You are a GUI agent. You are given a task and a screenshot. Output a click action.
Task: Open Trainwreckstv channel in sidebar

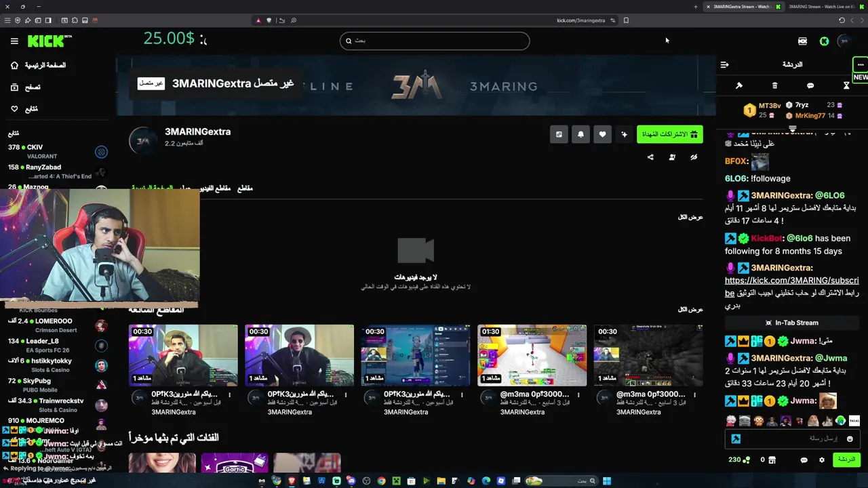point(57,405)
